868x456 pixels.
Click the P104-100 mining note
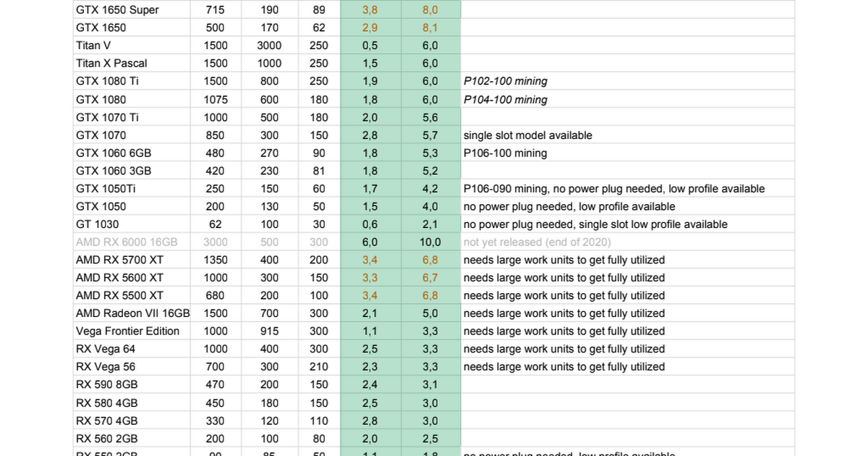[506, 99]
